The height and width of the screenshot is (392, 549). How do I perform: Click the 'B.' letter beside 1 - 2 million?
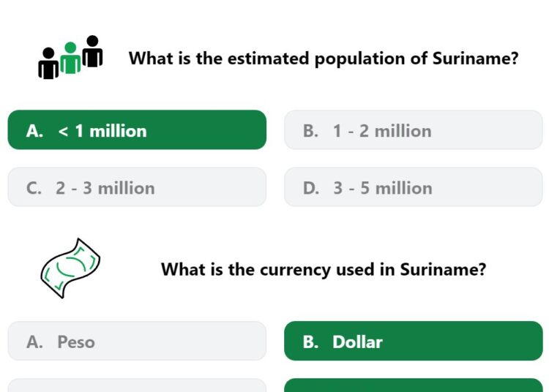tap(310, 131)
